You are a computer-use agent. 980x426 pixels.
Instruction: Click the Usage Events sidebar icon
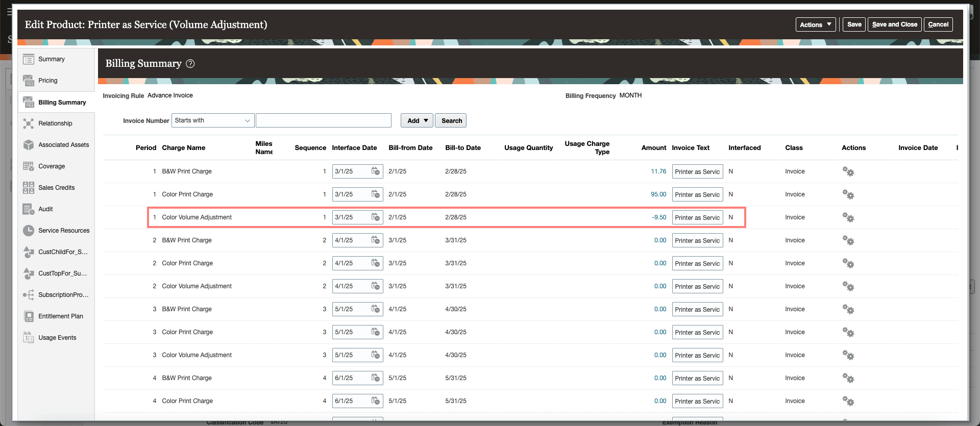pyautogui.click(x=29, y=338)
